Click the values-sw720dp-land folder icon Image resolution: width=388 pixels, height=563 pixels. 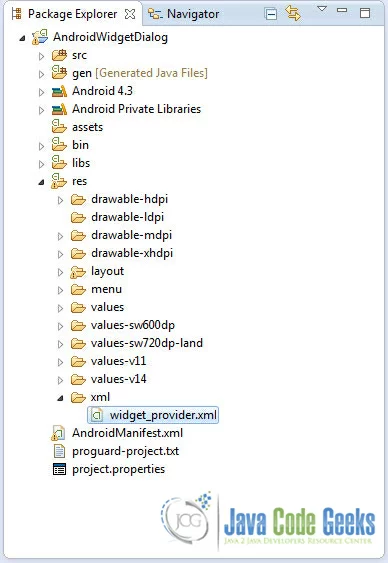[x=78, y=343]
